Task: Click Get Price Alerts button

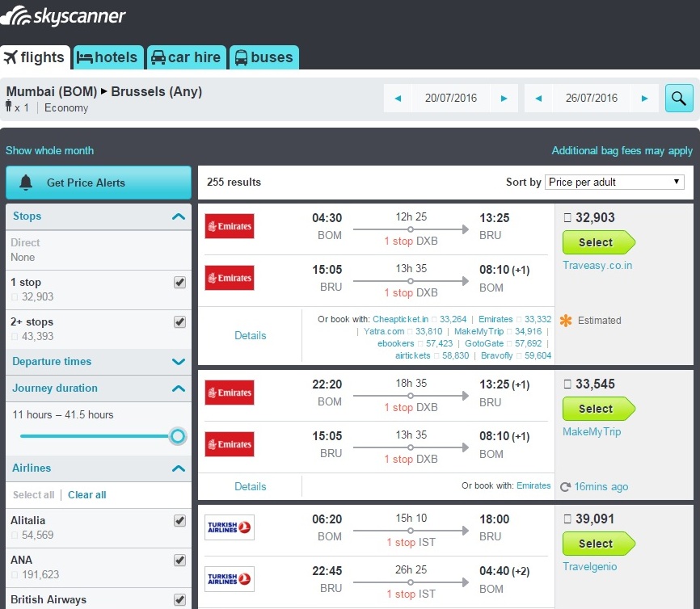Action: pos(99,183)
